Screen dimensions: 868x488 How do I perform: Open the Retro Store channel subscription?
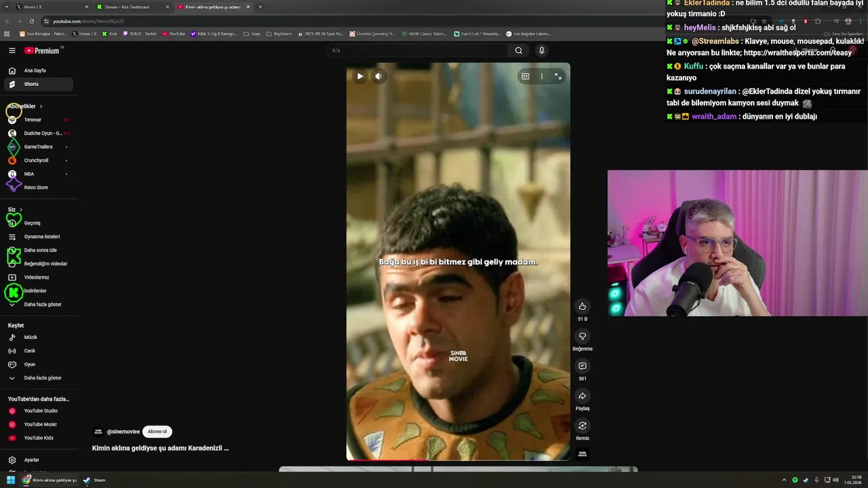coord(38,188)
